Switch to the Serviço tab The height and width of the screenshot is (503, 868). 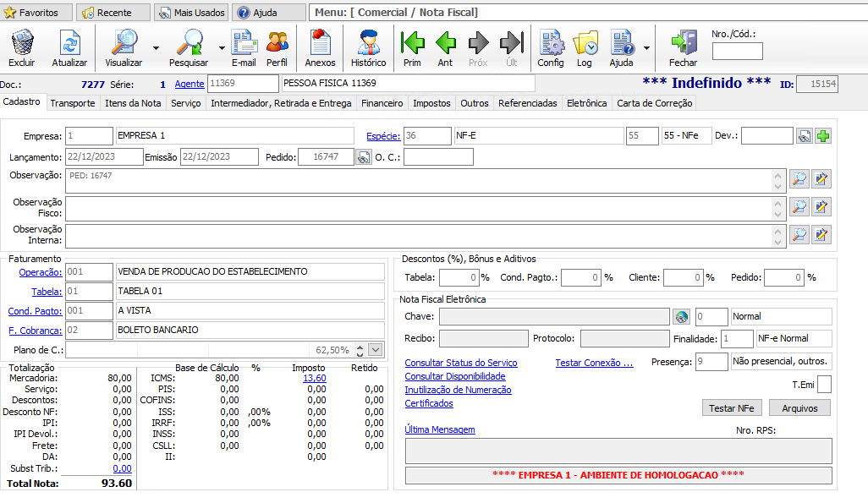pos(186,103)
